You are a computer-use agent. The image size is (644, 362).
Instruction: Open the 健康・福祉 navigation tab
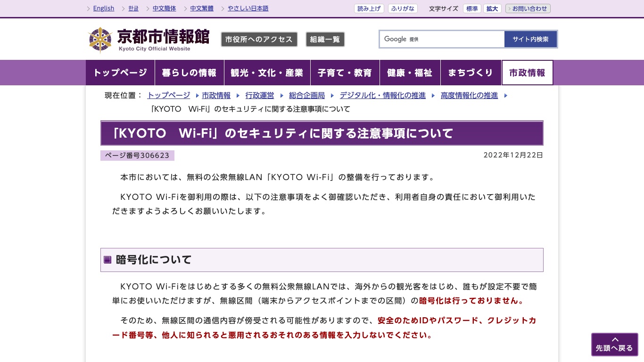pos(410,73)
